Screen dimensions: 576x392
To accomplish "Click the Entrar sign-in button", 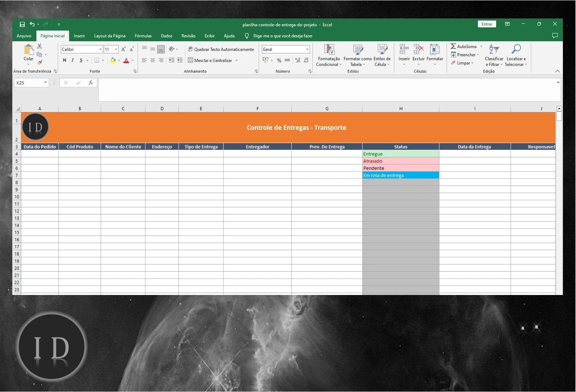I will (487, 24).
